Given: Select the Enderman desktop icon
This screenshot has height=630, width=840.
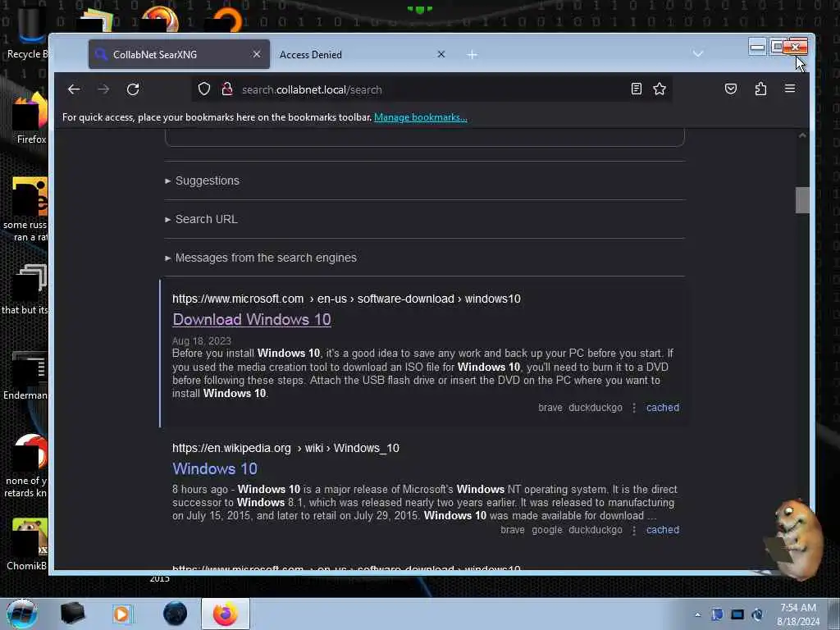Looking at the screenshot, I should click(x=25, y=375).
